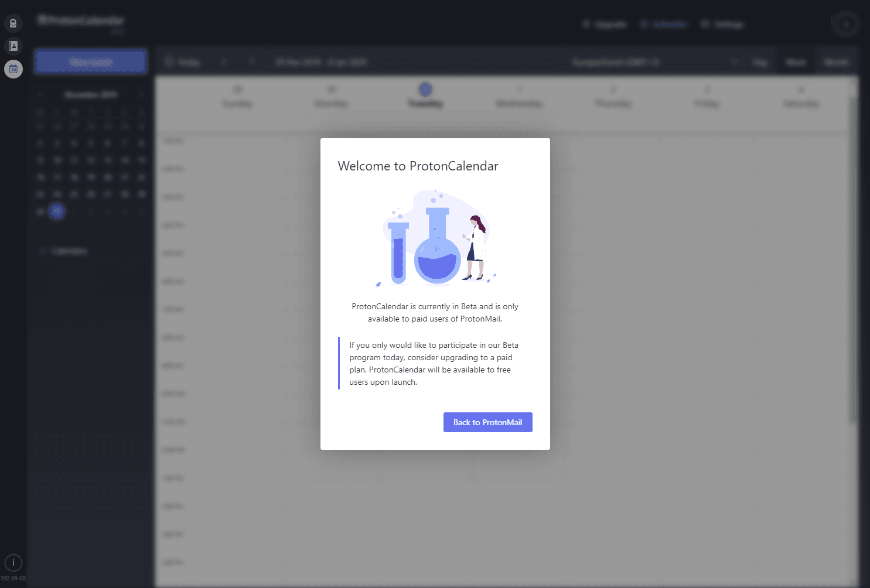This screenshot has height=588, width=870.
Task: Go to next week arrow in toolbar
Action: pyautogui.click(x=251, y=62)
